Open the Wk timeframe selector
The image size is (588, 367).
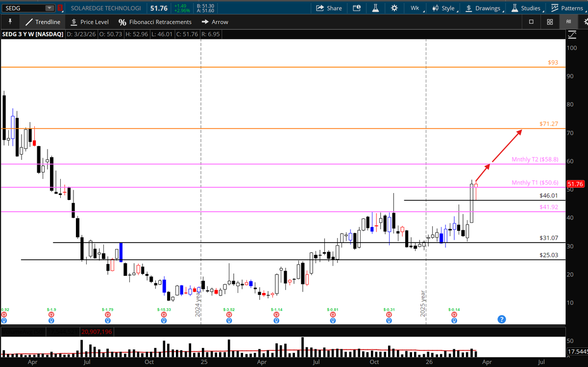coord(415,8)
